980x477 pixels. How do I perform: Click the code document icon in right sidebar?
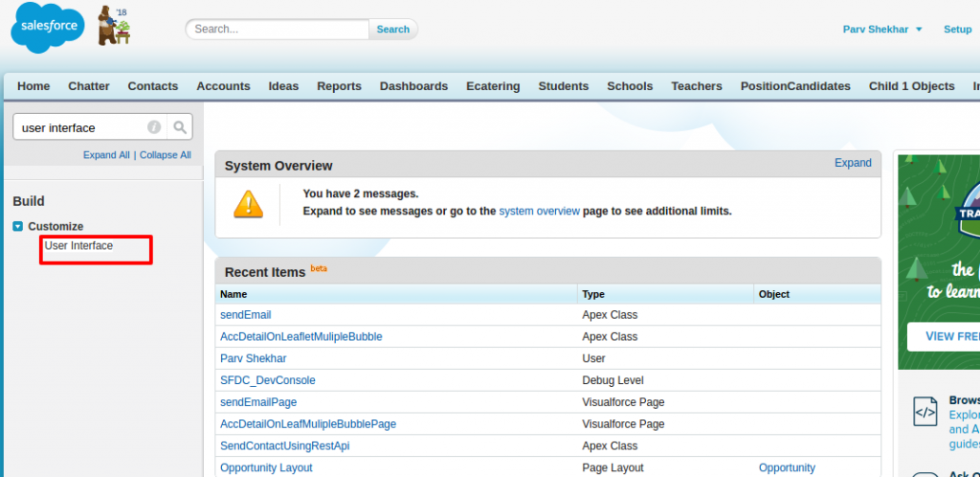(x=924, y=411)
